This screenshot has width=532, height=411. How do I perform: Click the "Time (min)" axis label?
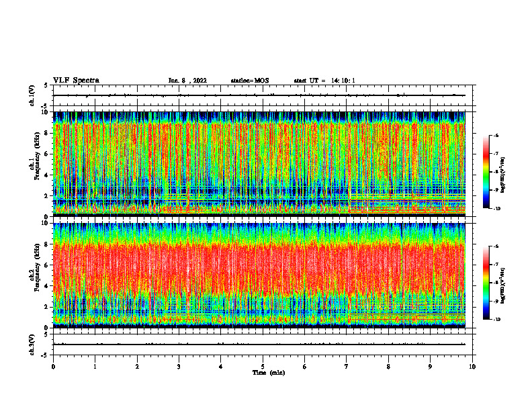(x=269, y=373)
